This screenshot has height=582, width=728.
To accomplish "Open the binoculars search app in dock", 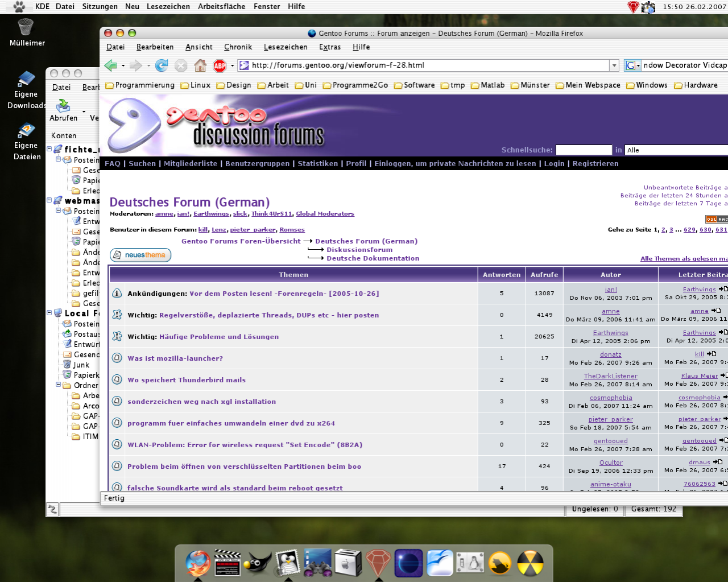I will (x=317, y=563).
